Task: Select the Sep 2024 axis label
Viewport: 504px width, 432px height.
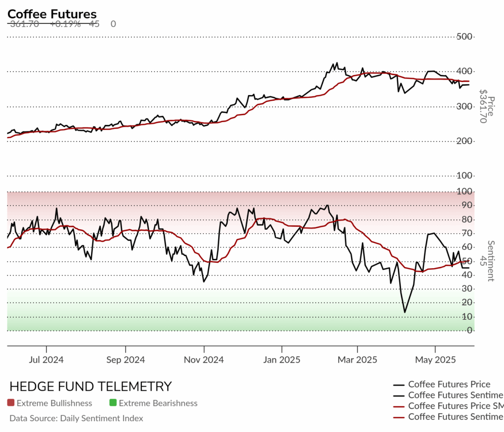Action: click(126, 360)
